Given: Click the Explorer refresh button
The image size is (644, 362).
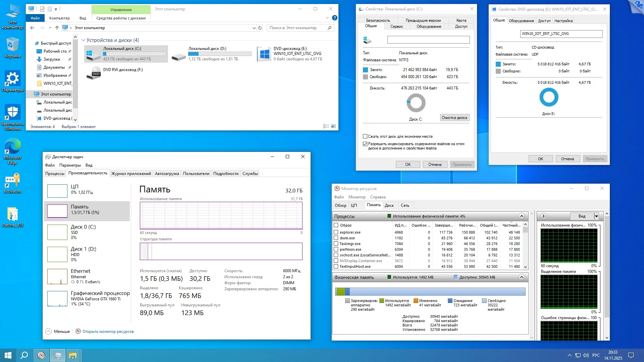Looking at the screenshot, I should point(260,28).
